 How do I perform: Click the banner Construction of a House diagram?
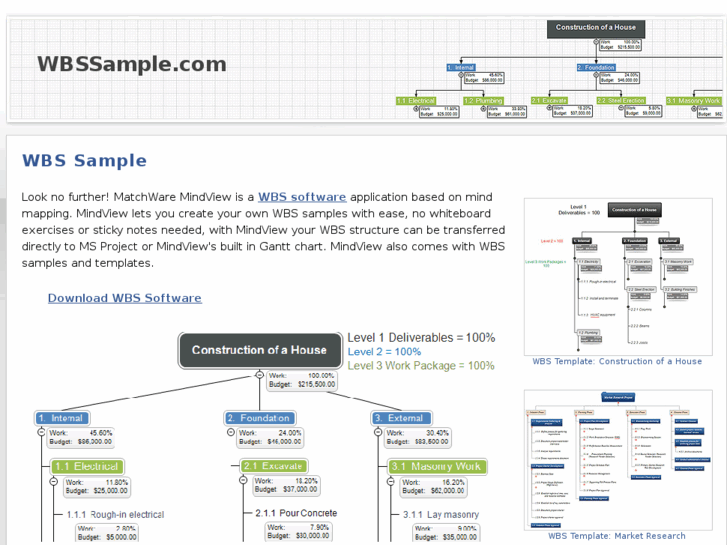559,69
